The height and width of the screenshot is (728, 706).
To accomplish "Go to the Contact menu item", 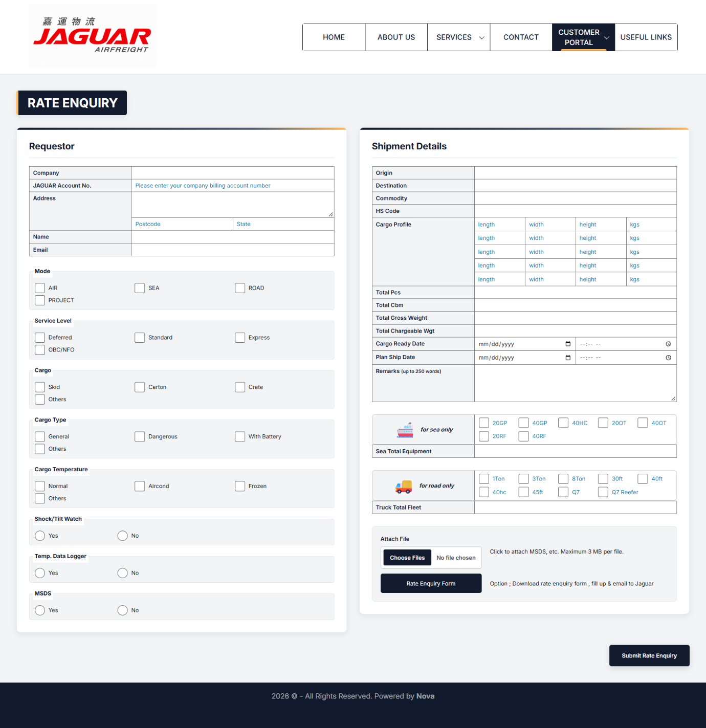I will [521, 37].
